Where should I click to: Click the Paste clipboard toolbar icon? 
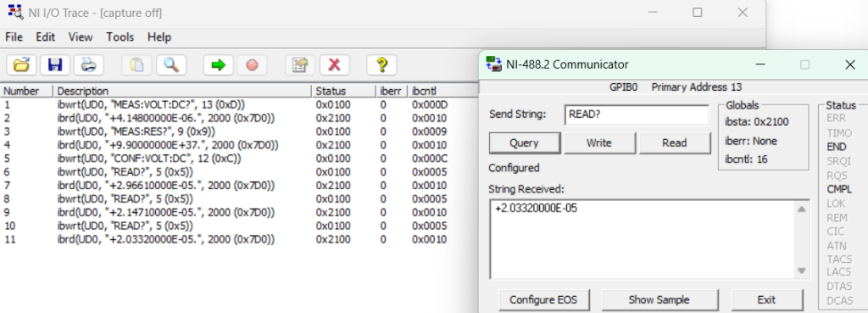pyautogui.click(x=136, y=65)
